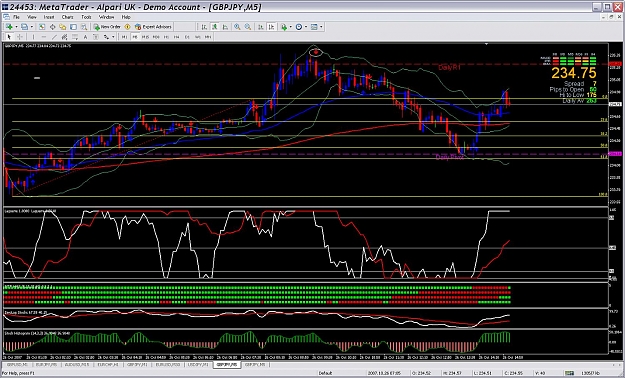
Task: Toggle the Expert Advisors button
Action: [x=153, y=27]
